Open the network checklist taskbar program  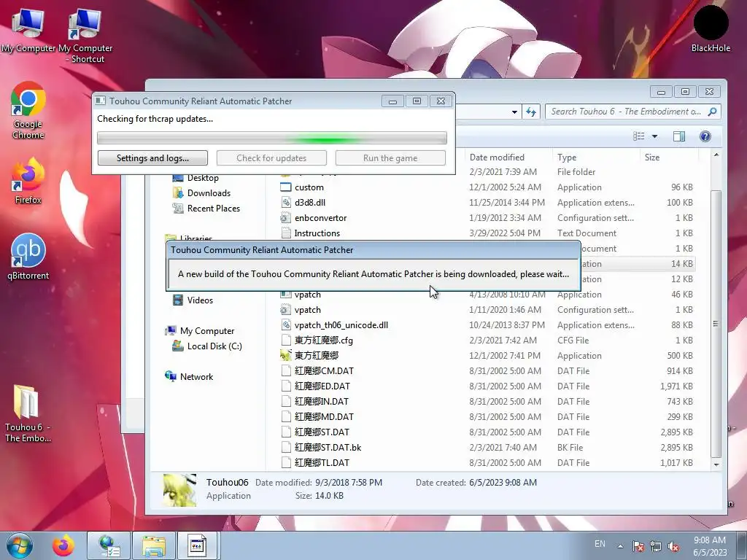109,545
